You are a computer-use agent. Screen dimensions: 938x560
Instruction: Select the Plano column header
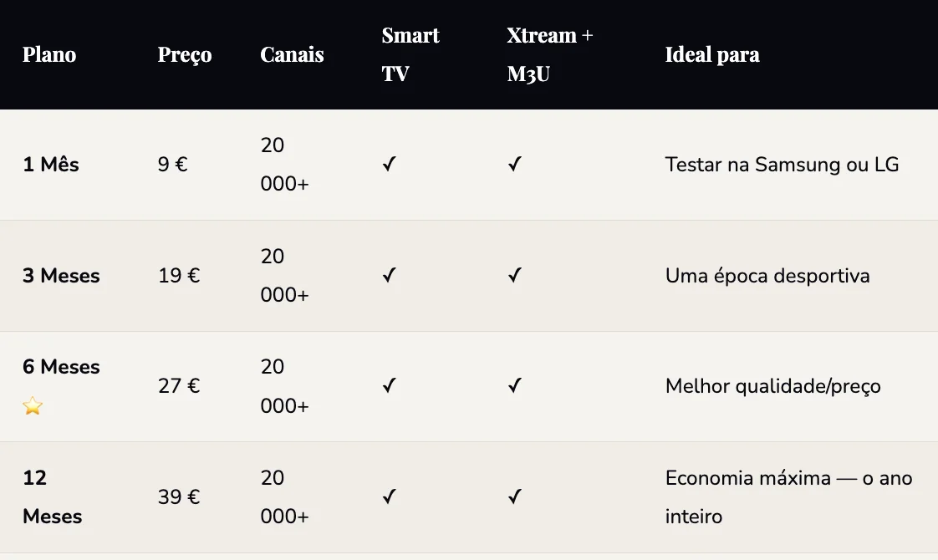[49, 55]
